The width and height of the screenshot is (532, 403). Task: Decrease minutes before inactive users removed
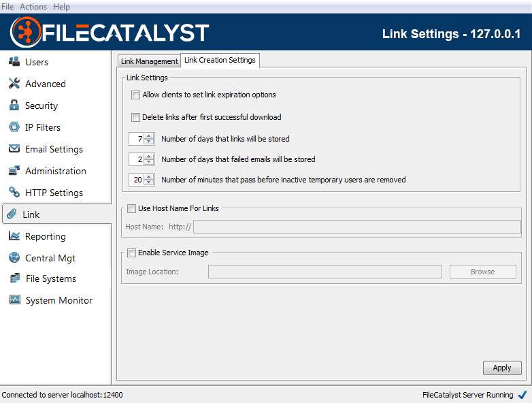point(148,182)
